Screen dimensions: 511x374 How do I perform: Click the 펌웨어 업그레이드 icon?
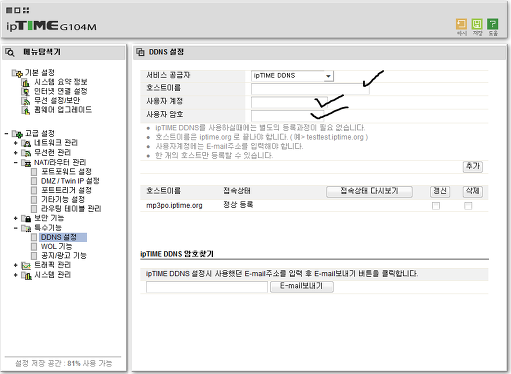[26, 110]
